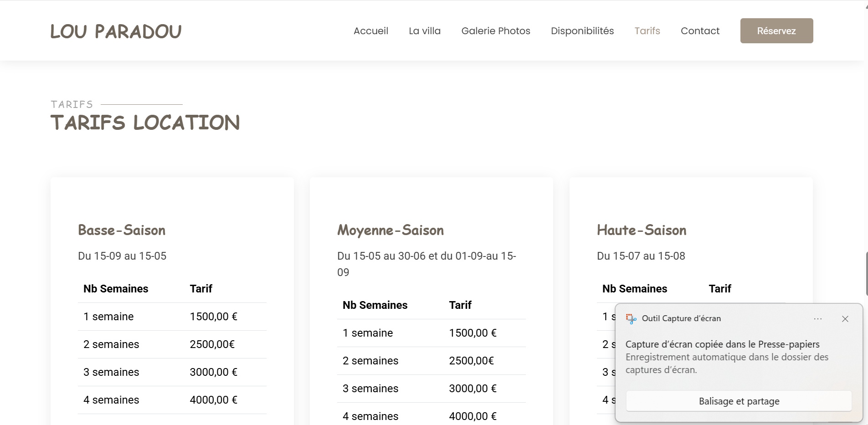Select the Tarifs navigation link
Image resolution: width=868 pixels, height=425 pixels.
point(647,31)
